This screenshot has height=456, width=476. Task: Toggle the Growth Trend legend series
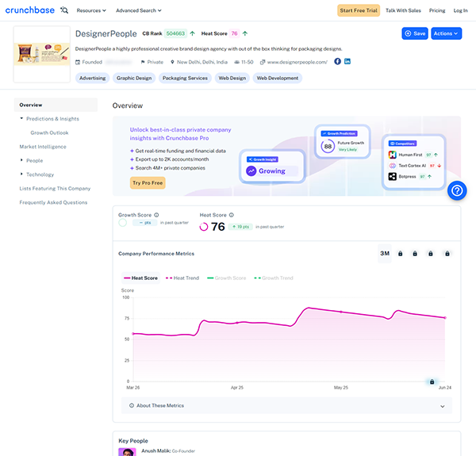(x=274, y=278)
